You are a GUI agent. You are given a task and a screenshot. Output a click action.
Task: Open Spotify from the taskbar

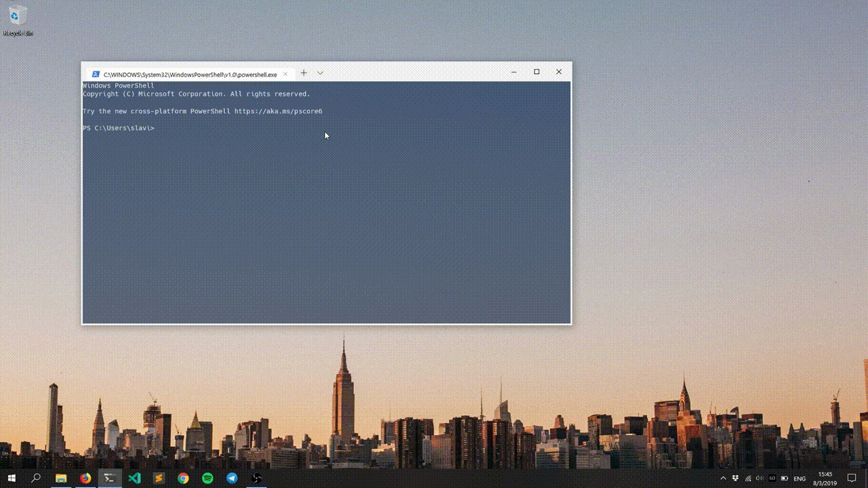pyautogui.click(x=208, y=478)
